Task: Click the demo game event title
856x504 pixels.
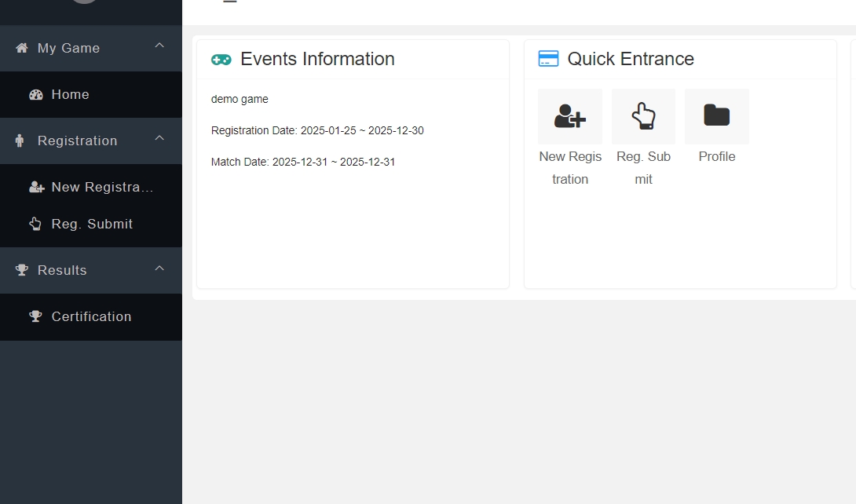Action: [x=239, y=99]
